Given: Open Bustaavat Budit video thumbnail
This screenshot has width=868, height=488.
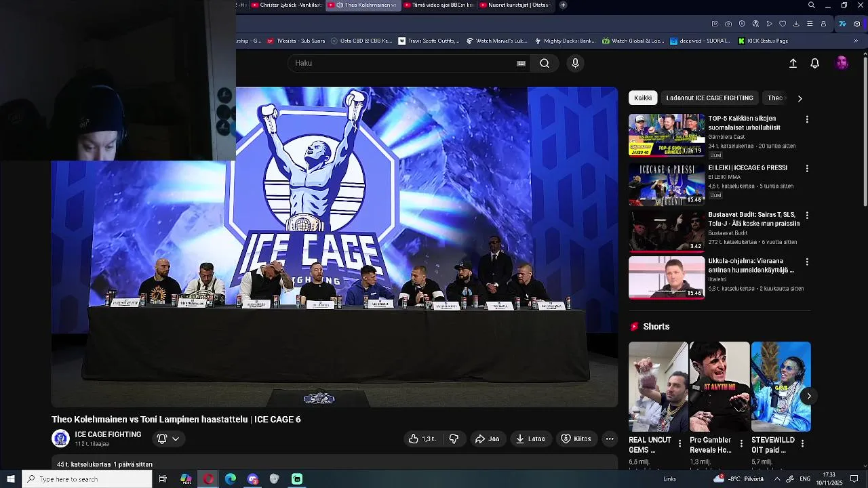Looking at the screenshot, I should pyautogui.click(x=667, y=230).
